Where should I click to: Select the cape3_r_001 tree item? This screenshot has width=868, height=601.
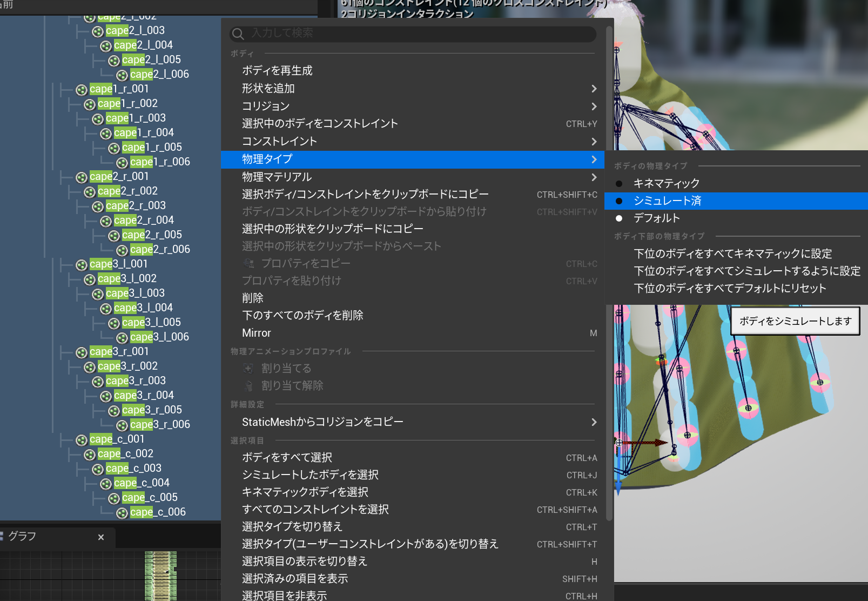[119, 352]
